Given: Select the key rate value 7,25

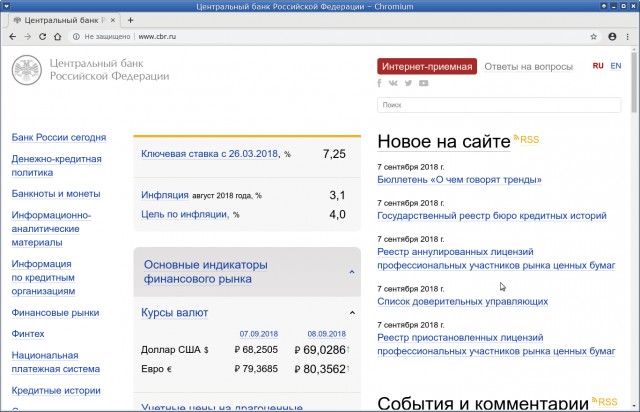Looking at the screenshot, I should [334, 154].
